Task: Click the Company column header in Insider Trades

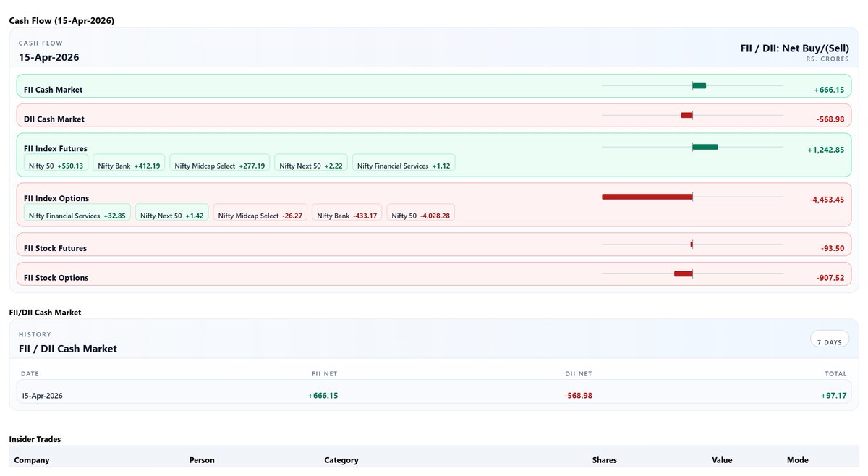Action: [x=32, y=460]
